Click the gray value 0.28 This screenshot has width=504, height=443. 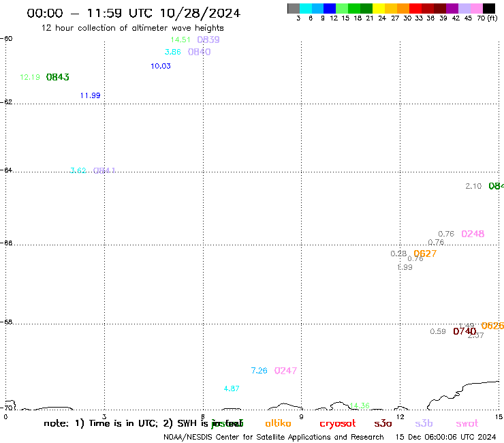(398, 254)
